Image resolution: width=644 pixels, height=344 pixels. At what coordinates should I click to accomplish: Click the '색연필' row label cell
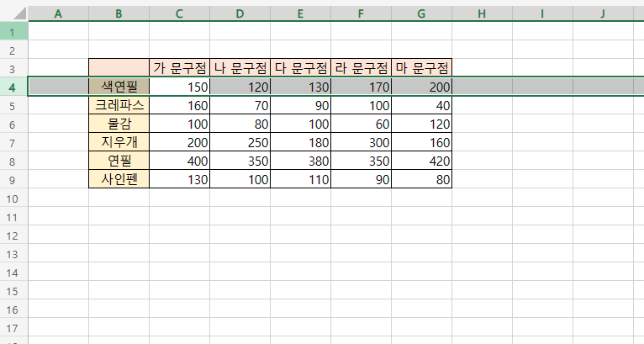coord(119,87)
